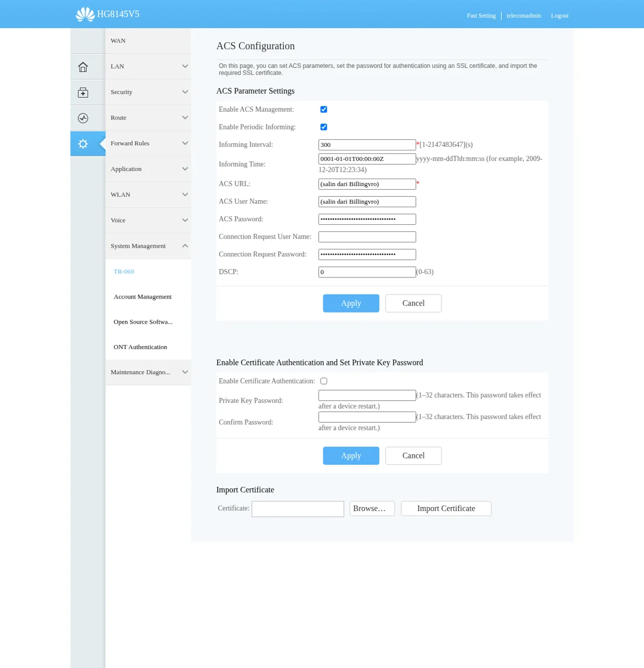Viewport: 644px width, 668px height.
Task: Click the Huawei logo in the header
Action: pos(85,15)
